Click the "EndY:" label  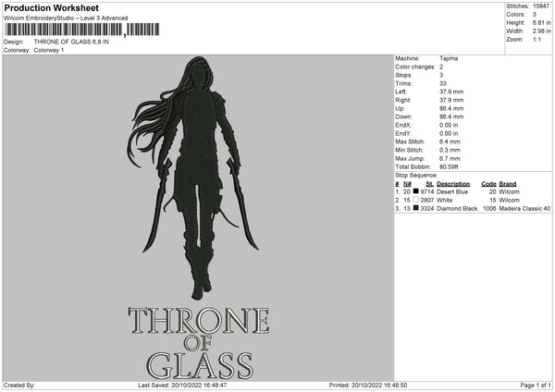point(403,133)
